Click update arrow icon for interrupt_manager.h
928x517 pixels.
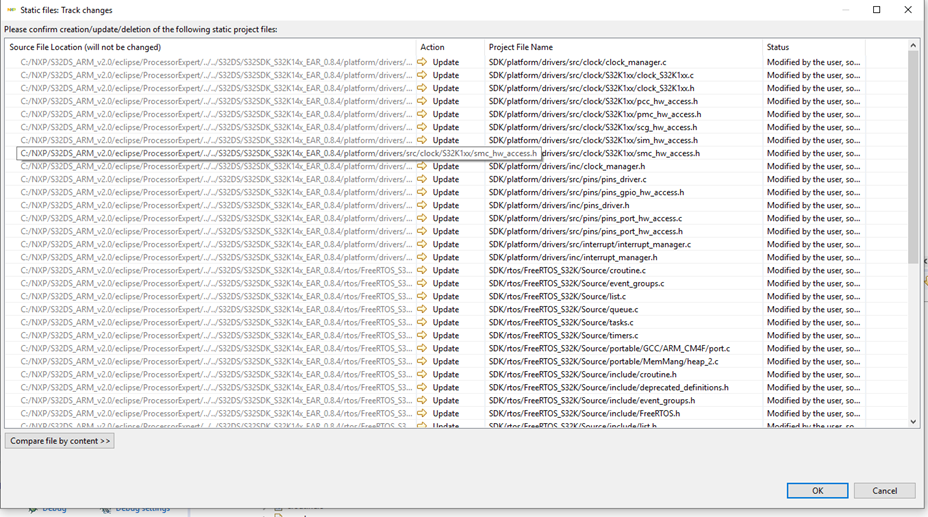pyautogui.click(x=422, y=257)
